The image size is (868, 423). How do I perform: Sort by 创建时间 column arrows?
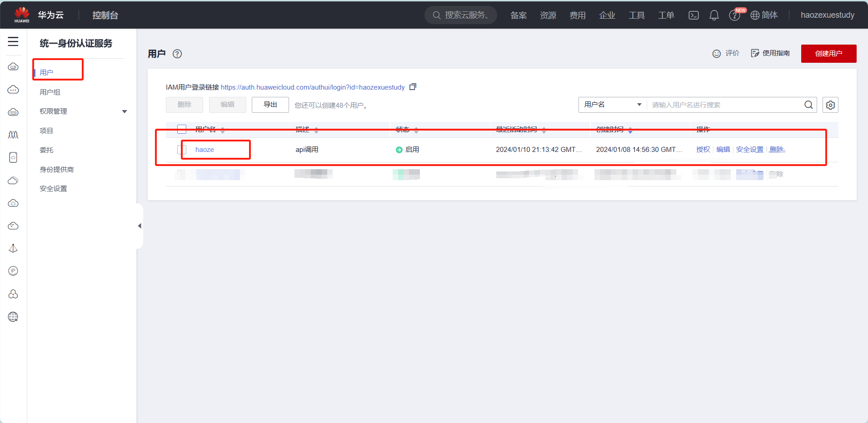[x=630, y=130]
